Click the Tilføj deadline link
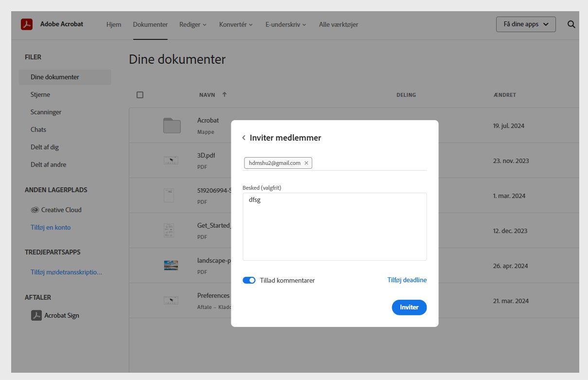588x380 pixels. point(407,280)
